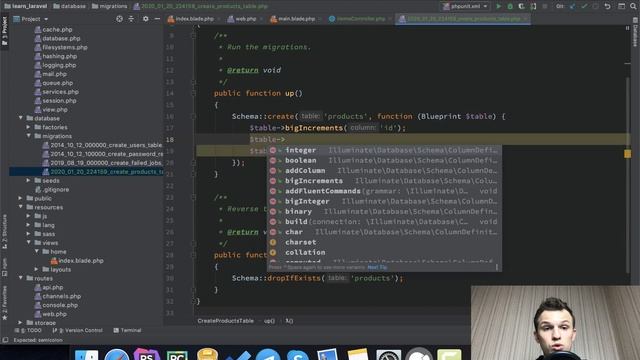This screenshot has height=360, width=640.
Task: Run the phpunit.xml configuration
Action: (x=498, y=6)
